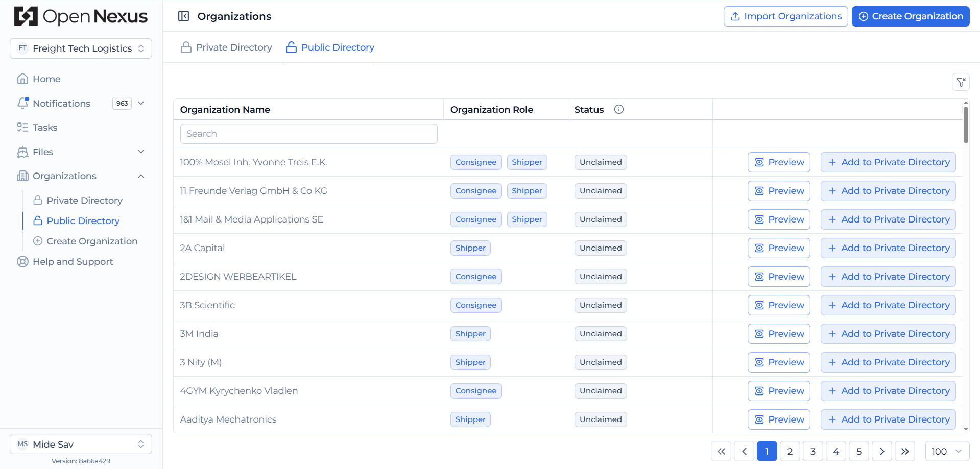980x469 pixels.
Task: Go to page 2
Action: click(x=790, y=451)
